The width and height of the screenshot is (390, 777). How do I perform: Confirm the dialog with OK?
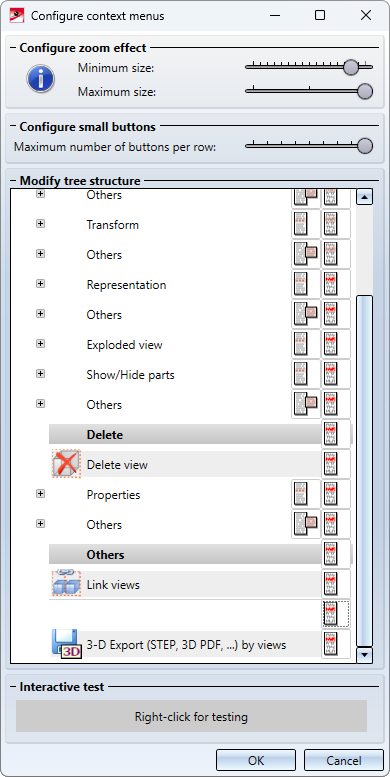[256, 761]
